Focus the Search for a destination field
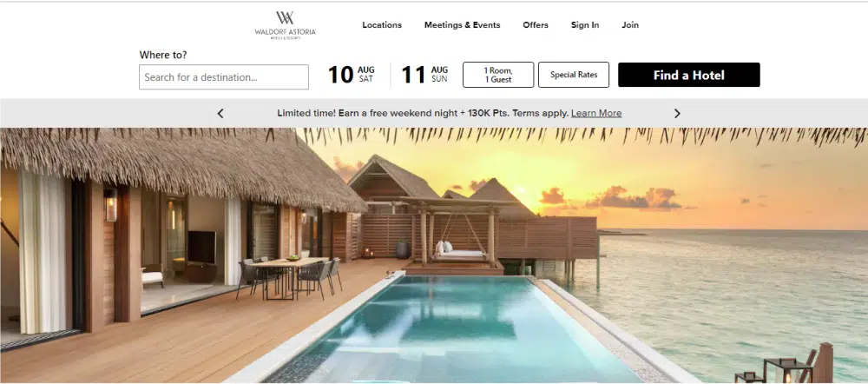The height and width of the screenshot is (384, 868). coord(224,77)
